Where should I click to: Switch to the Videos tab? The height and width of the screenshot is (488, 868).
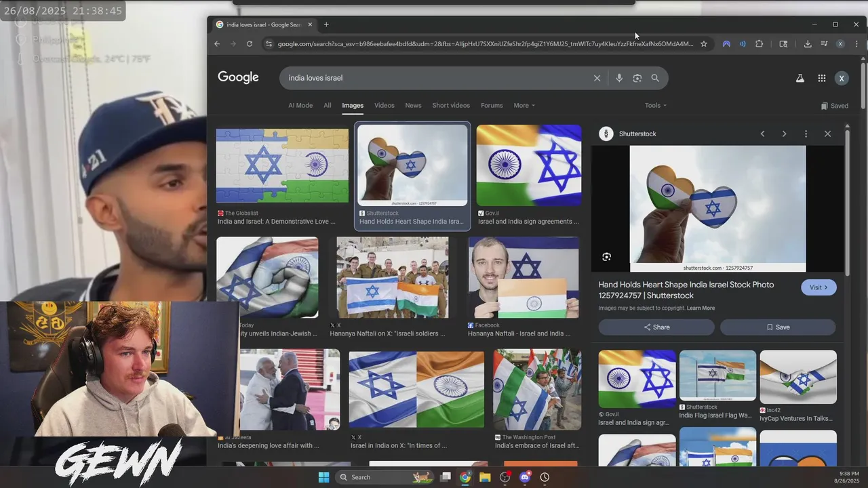click(x=384, y=105)
